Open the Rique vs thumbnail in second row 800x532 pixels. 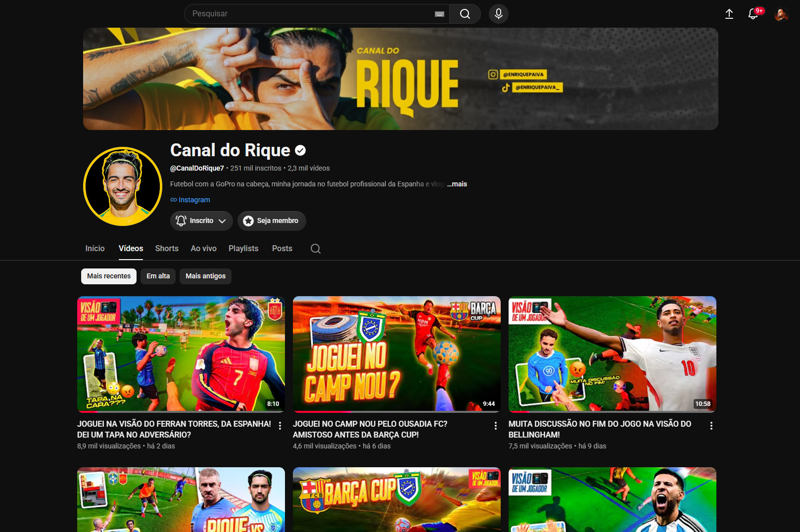[181, 499]
